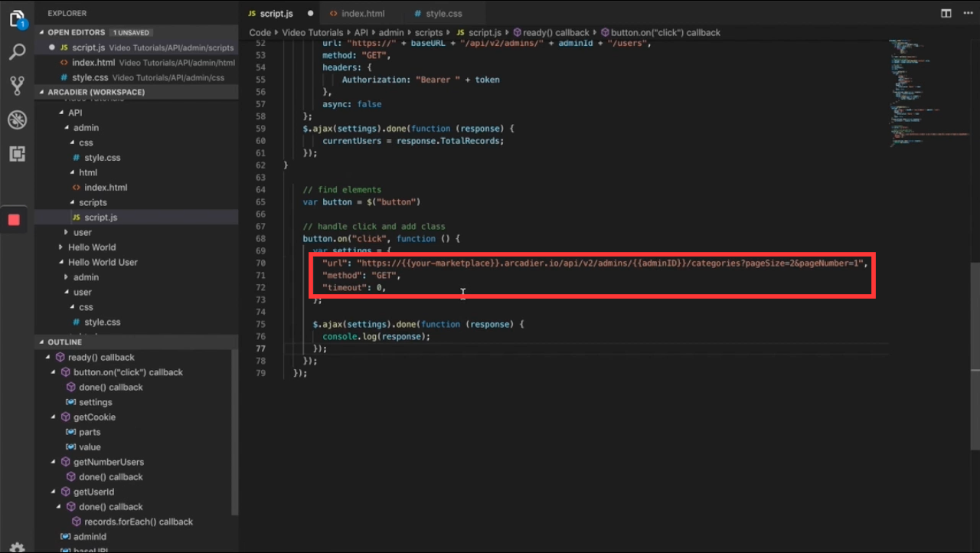Click the editor's vertical scrollbar thumb
The width and height of the screenshot is (980, 553).
[975, 357]
